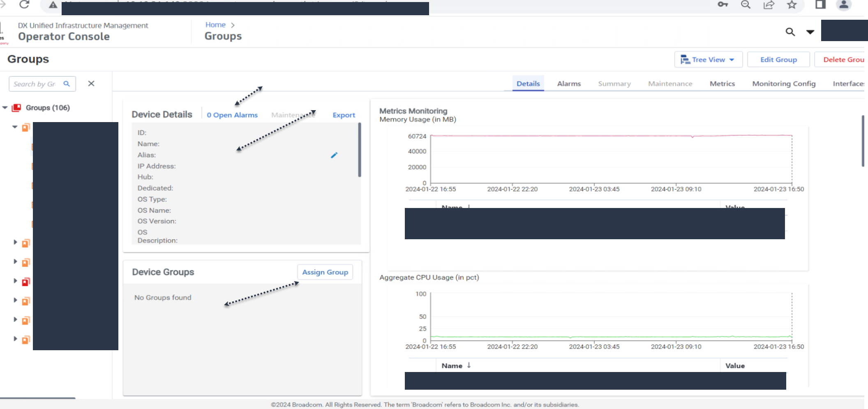This screenshot has width=868, height=409.
Task: Click the Metrics Monitoring heading
Action: click(x=413, y=111)
